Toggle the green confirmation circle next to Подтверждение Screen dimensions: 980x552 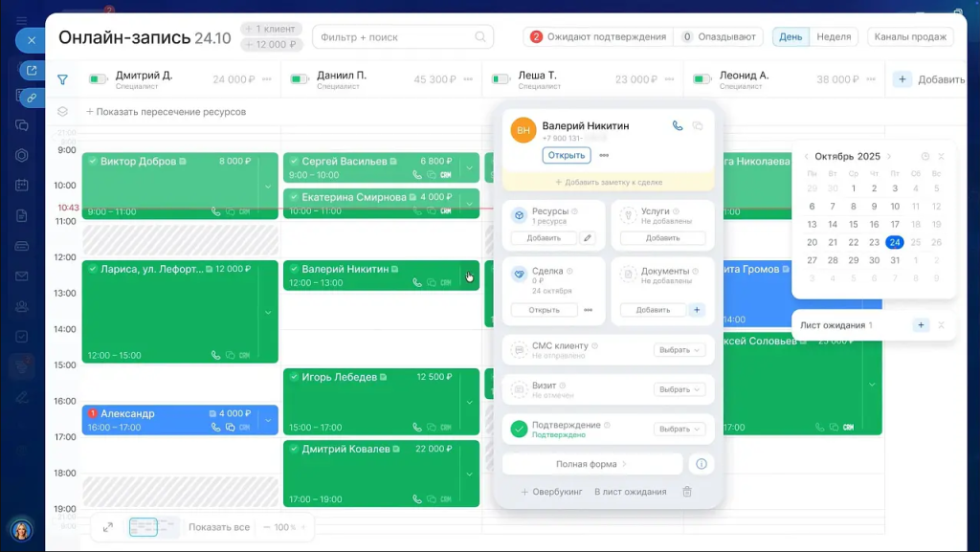coord(519,430)
